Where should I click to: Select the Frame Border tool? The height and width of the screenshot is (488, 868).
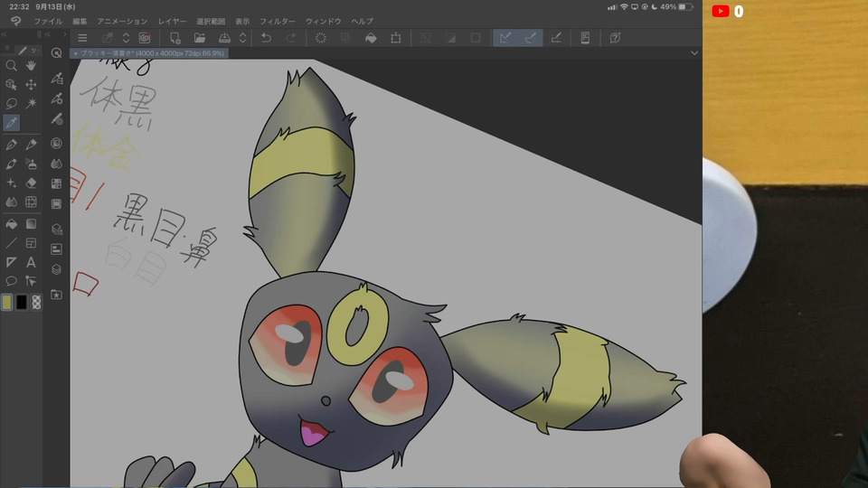click(x=31, y=243)
